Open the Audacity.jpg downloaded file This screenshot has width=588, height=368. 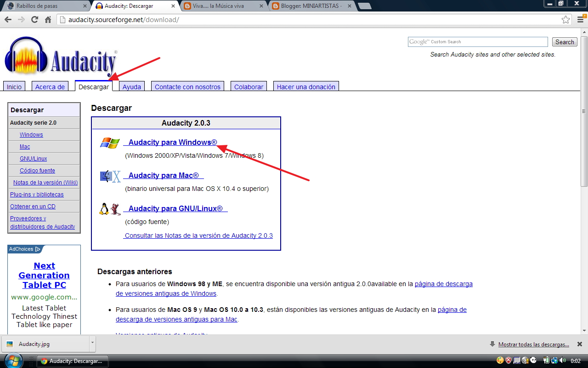(45, 344)
